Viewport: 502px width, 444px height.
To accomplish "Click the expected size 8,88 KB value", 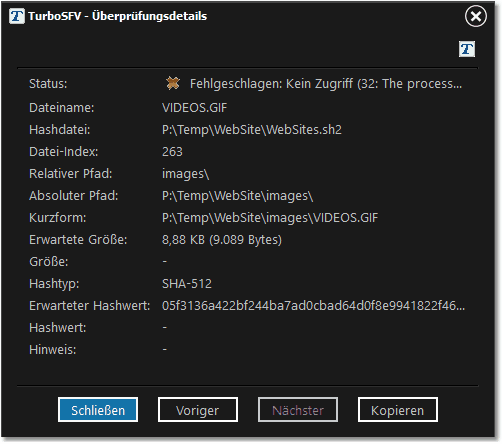I will (x=222, y=240).
